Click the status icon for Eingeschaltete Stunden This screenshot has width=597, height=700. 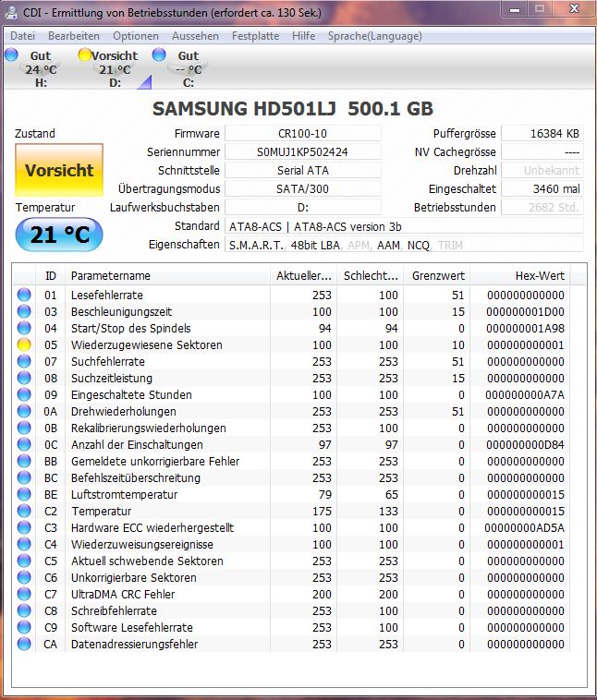pyautogui.click(x=24, y=394)
